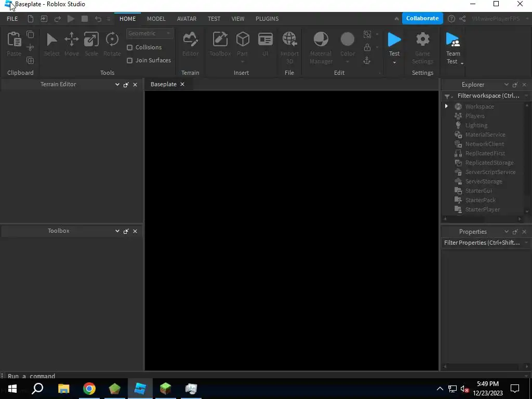Open Toolbox panel chevron menu
Image resolution: width=532 pixels, height=399 pixels.
[117, 231]
